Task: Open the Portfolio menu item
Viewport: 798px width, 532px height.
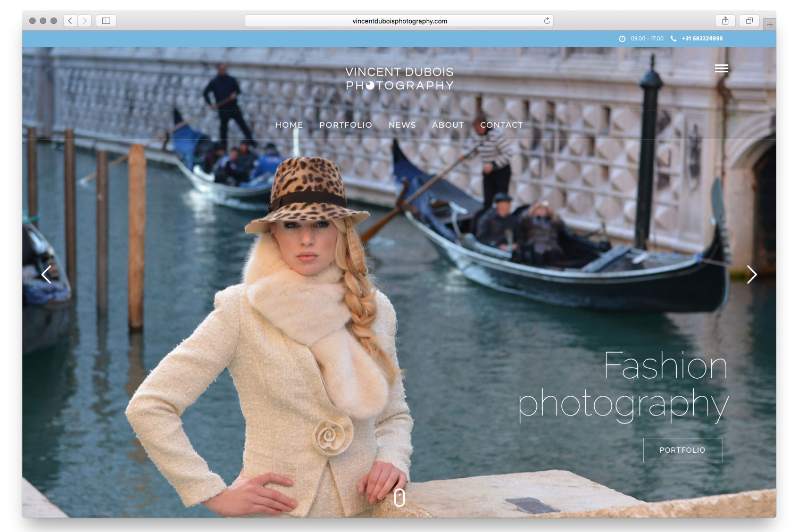Action: pyautogui.click(x=346, y=124)
